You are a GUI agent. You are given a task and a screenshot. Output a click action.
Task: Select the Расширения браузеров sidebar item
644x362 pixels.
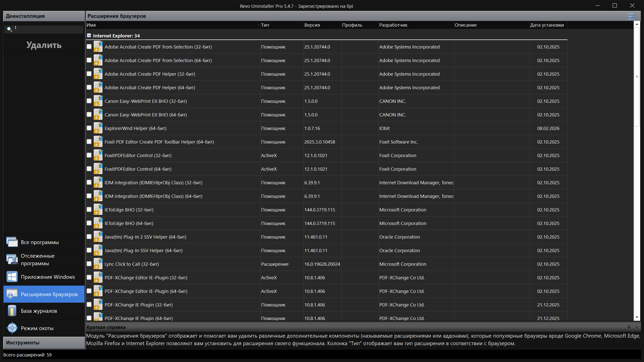click(x=44, y=294)
